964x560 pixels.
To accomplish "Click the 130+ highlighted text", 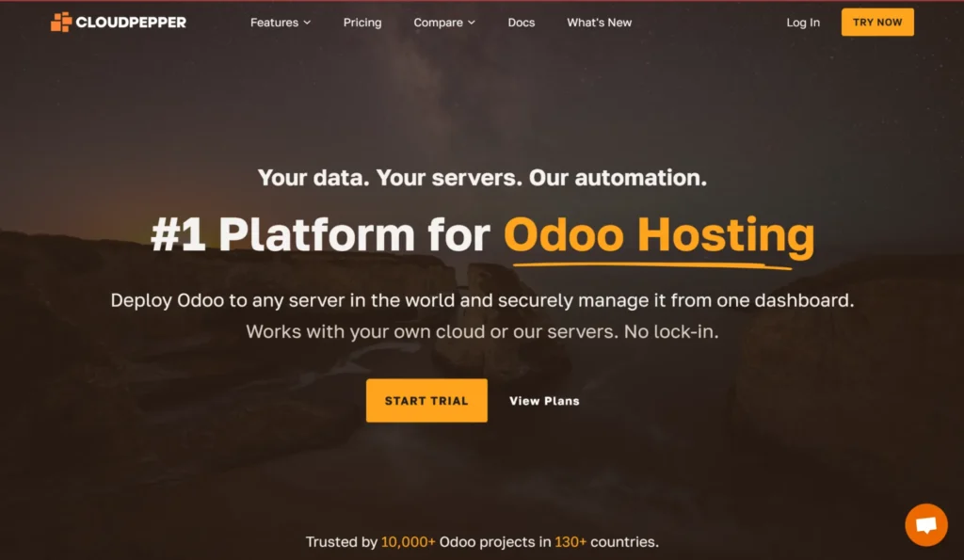I will tap(570, 542).
